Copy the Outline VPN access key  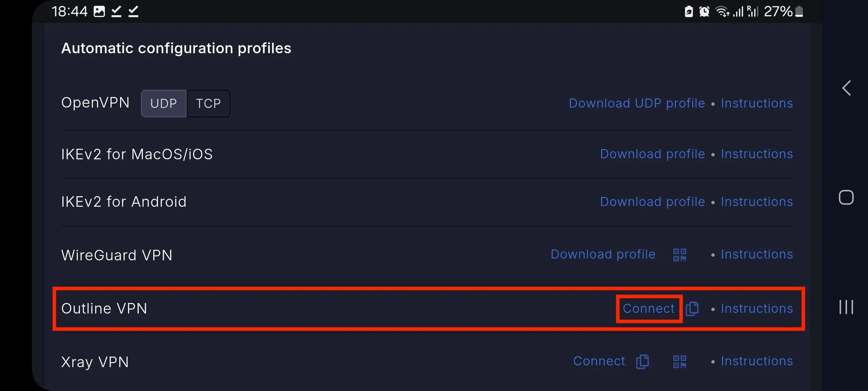click(692, 309)
